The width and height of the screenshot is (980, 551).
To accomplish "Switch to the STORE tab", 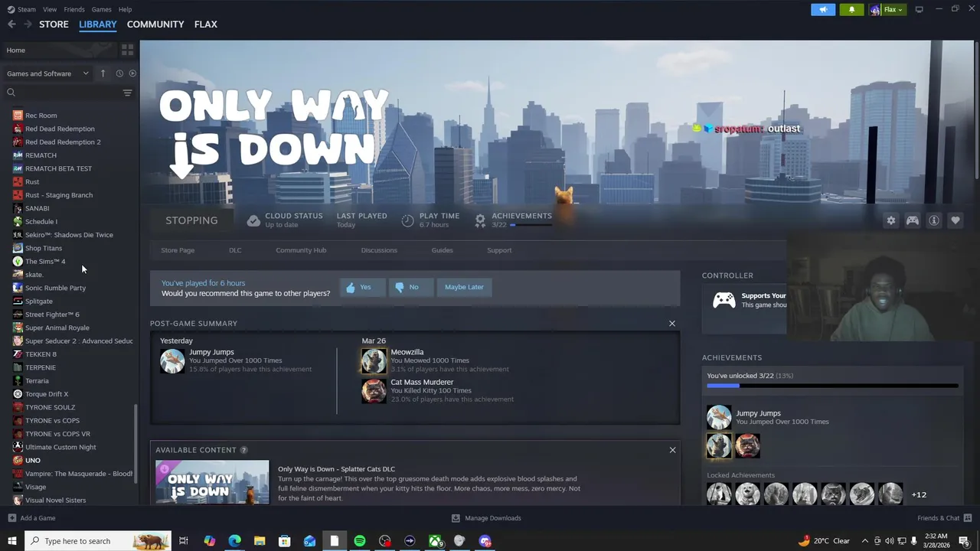I will coord(54,24).
